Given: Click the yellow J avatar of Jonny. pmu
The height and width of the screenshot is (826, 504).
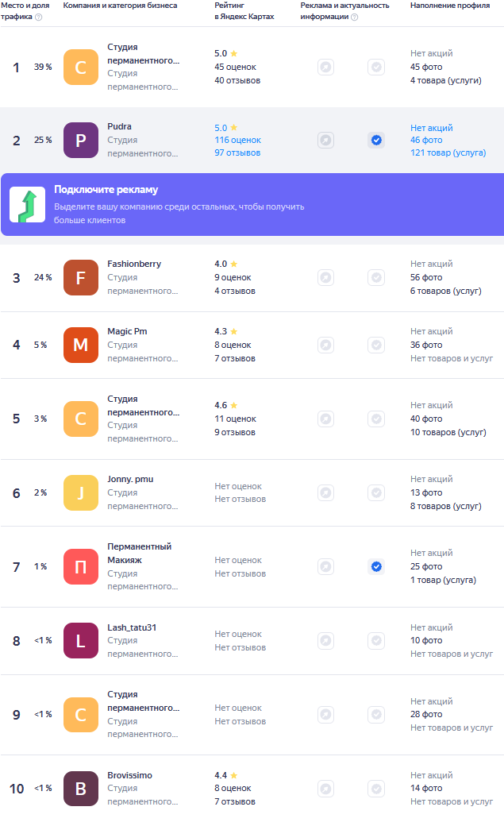Looking at the screenshot, I should pyautogui.click(x=81, y=493).
